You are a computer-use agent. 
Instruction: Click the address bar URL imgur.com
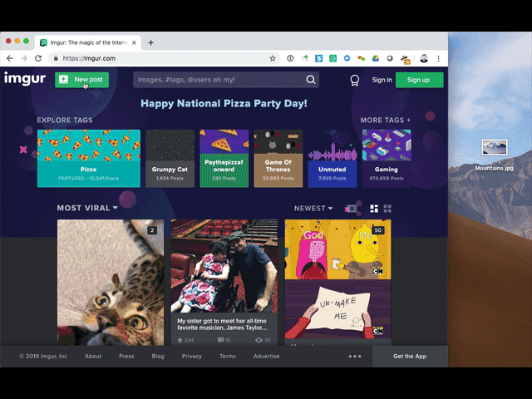pos(89,58)
